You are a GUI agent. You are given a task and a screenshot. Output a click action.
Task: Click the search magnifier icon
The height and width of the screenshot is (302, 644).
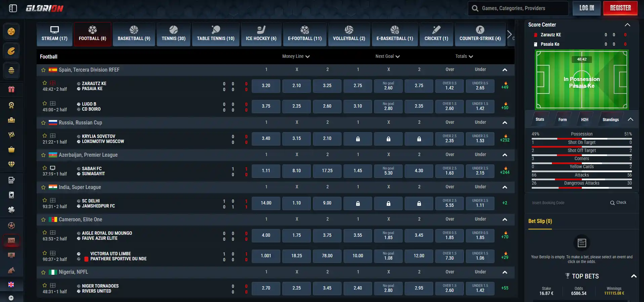pyautogui.click(x=475, y=8)
